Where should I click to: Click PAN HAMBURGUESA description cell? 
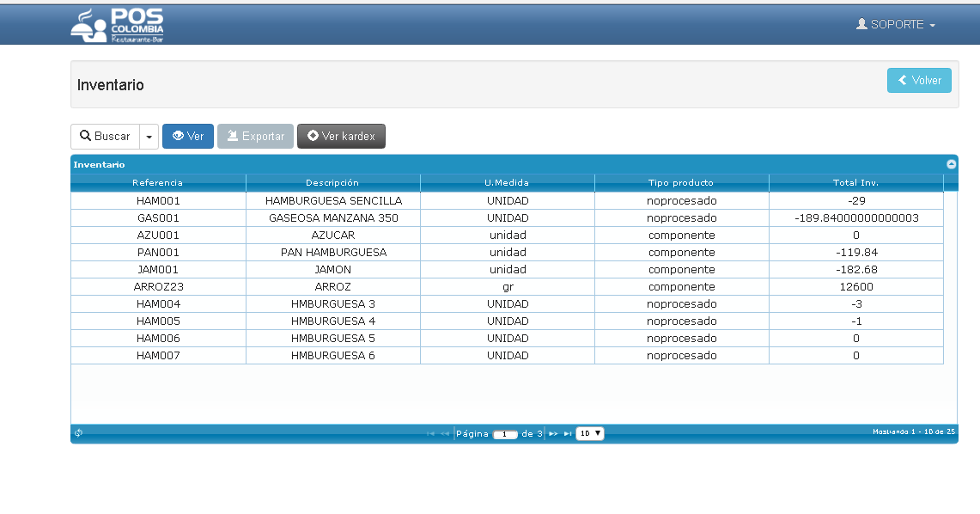point(333,253)
